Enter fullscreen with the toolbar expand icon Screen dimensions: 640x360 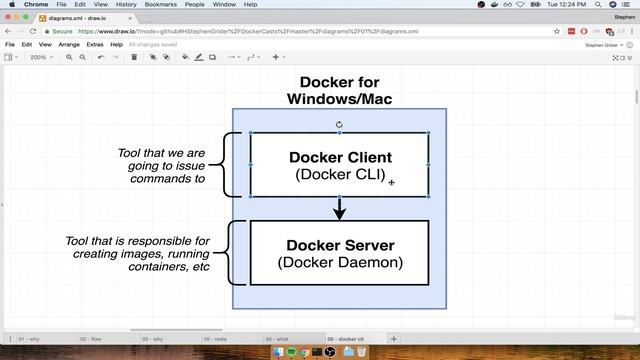point(616,58)
